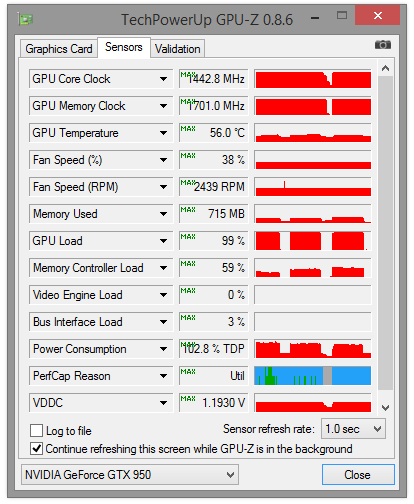Open Memory Controller Load dropdown
Viewport: 414px width, 504px height.
pyautogui.click(x=163, y=268)
